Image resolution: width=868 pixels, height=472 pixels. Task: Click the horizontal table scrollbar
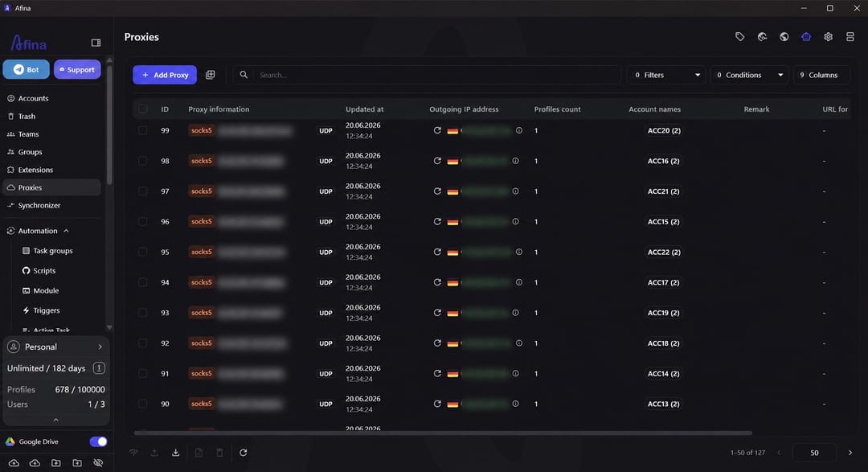pyautogui.click(x=443, y=433)
